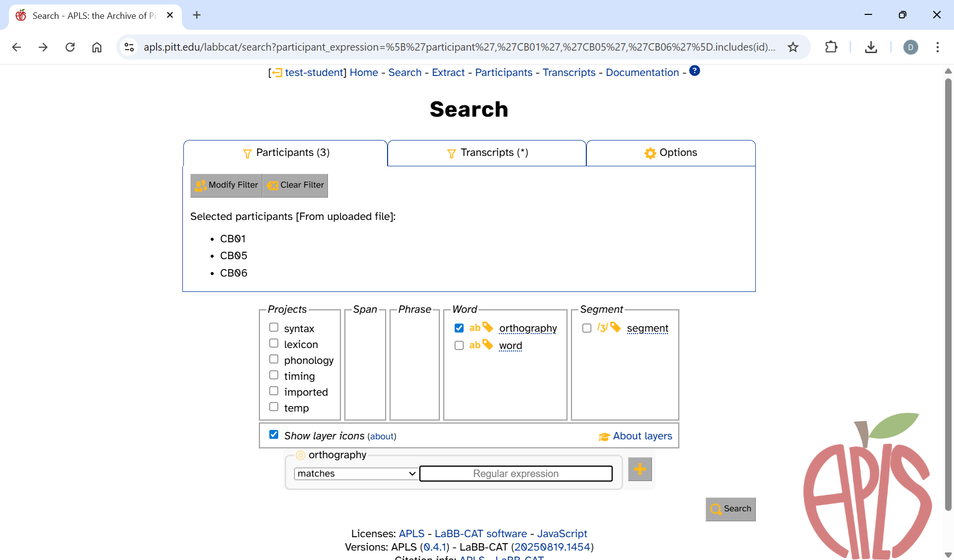Click the blue help question-mark icon

(695, 71)
